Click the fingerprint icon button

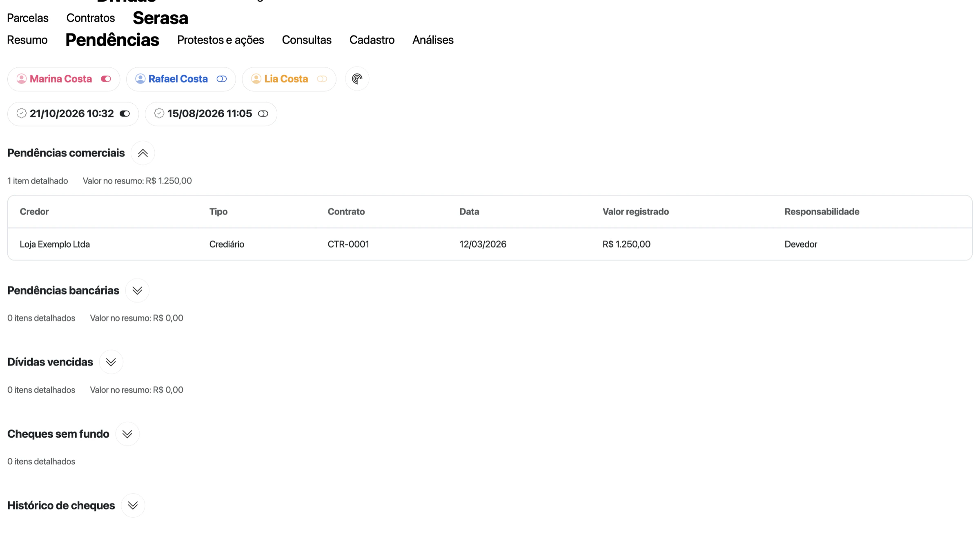[x=357, y=79]
